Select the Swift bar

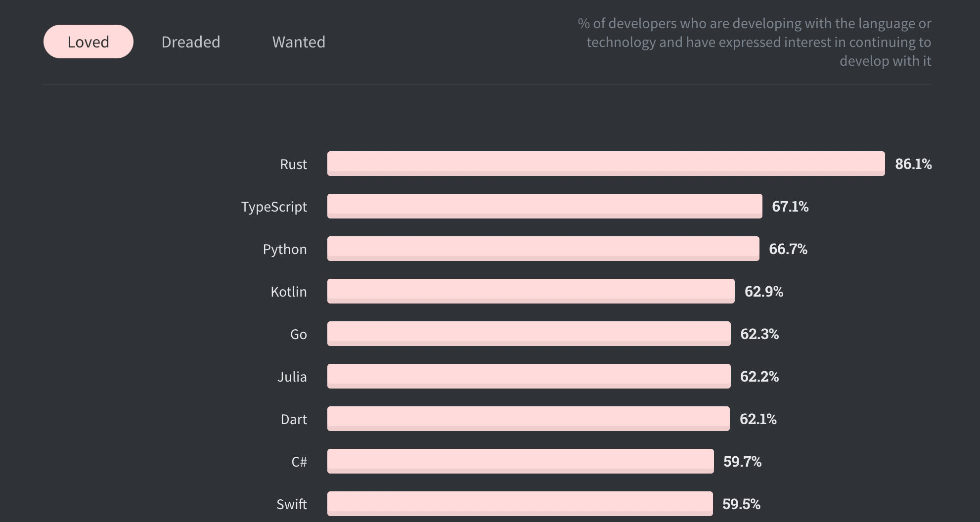tap(520, 504)
